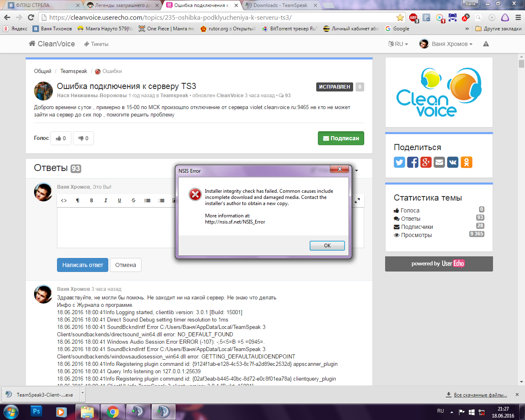The image size is (525, 420).
Task: Open the Adblock Plus extension icon
Action: pyautogui.click(x=413, y=18)
